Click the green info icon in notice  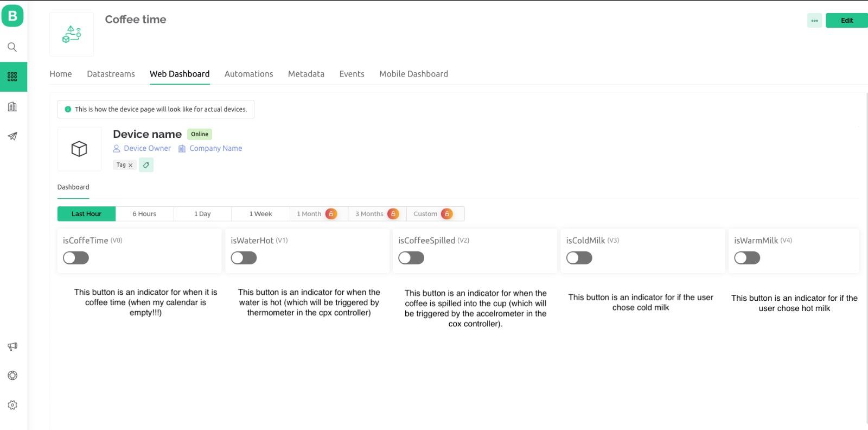click(x=68, y=109)
